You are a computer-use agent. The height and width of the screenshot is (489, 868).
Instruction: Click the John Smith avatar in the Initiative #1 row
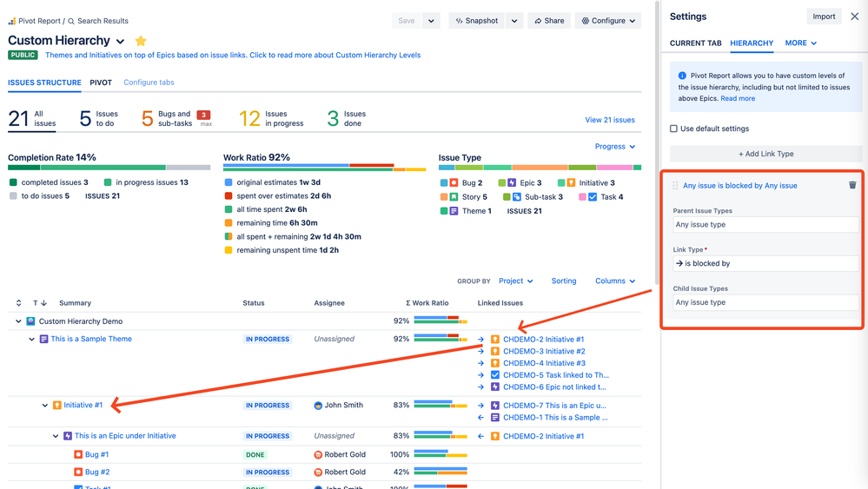coord(318,406)
